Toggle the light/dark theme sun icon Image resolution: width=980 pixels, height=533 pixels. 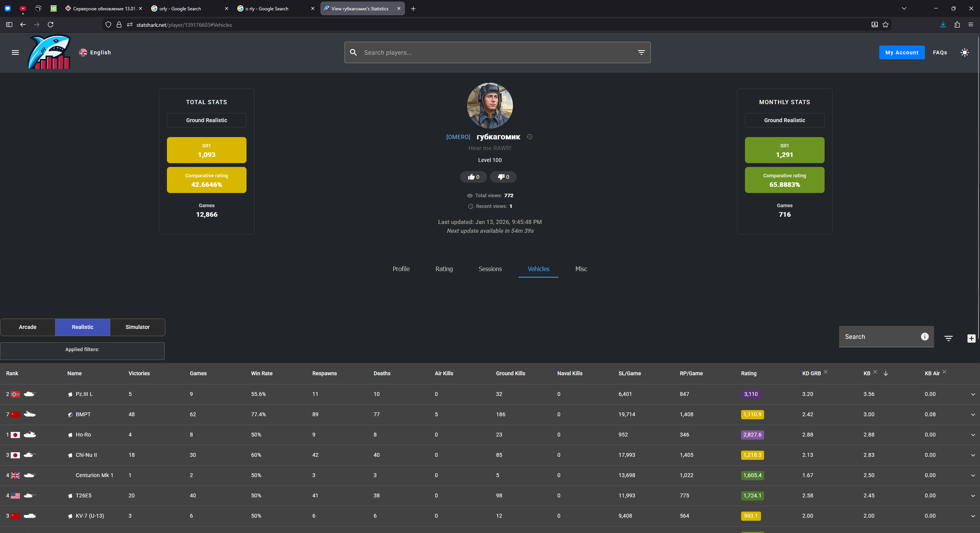(x=964, y=52)
